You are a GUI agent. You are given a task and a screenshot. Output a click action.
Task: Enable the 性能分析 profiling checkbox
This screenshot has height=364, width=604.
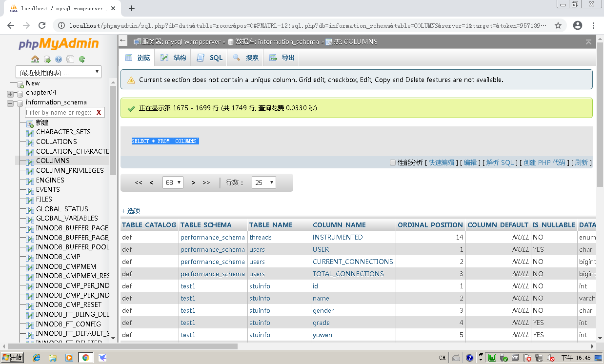[393, 162]
